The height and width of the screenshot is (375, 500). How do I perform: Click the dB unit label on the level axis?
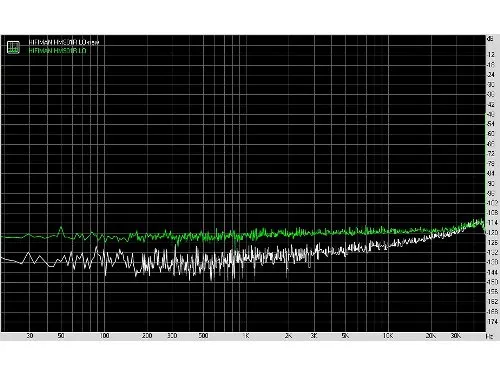point(490,39)
